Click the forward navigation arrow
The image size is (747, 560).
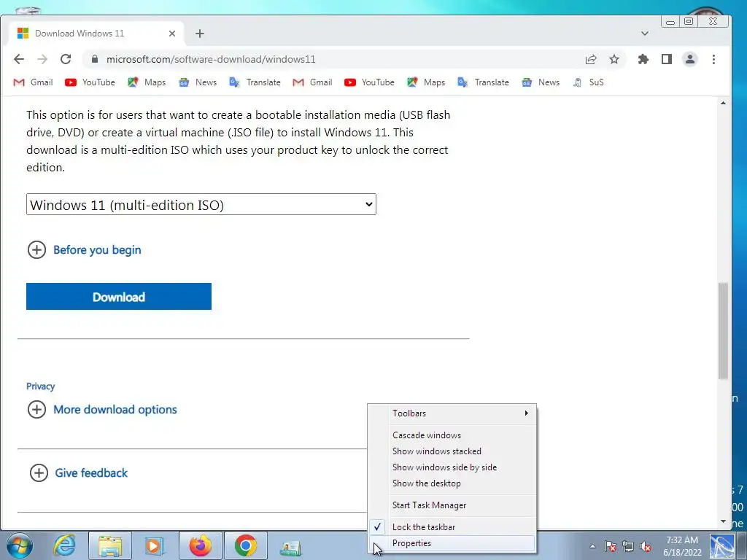42,59
